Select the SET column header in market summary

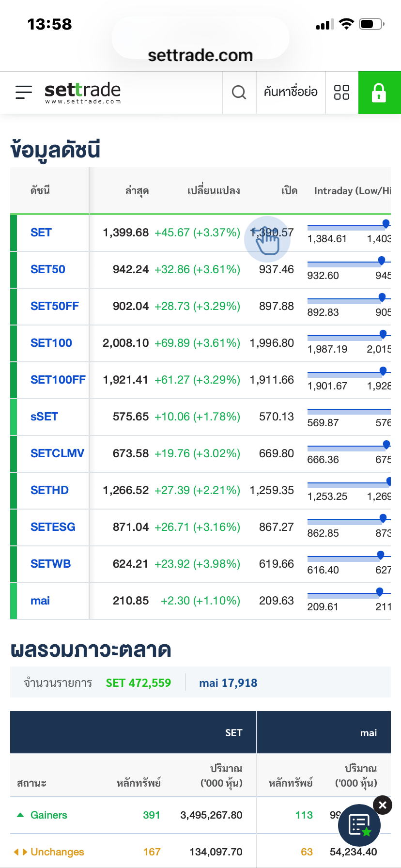(x=233, y=733)
